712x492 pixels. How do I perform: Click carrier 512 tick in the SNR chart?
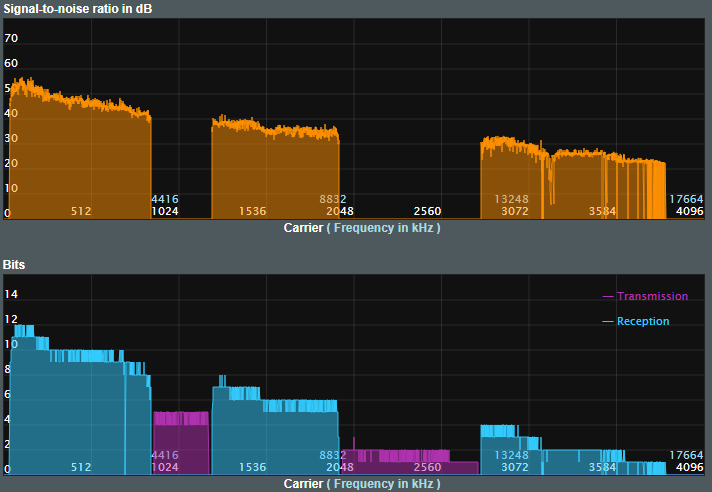coord(81,211)
